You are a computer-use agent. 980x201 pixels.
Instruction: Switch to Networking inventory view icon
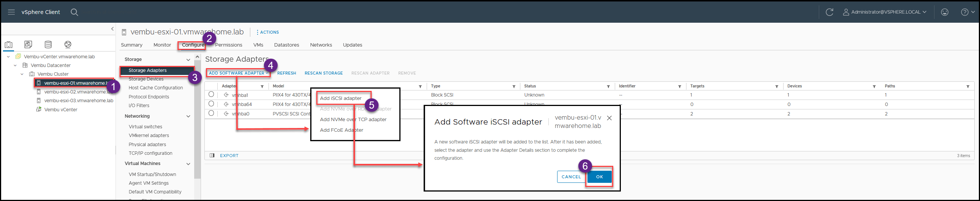[x=68, y=44]
